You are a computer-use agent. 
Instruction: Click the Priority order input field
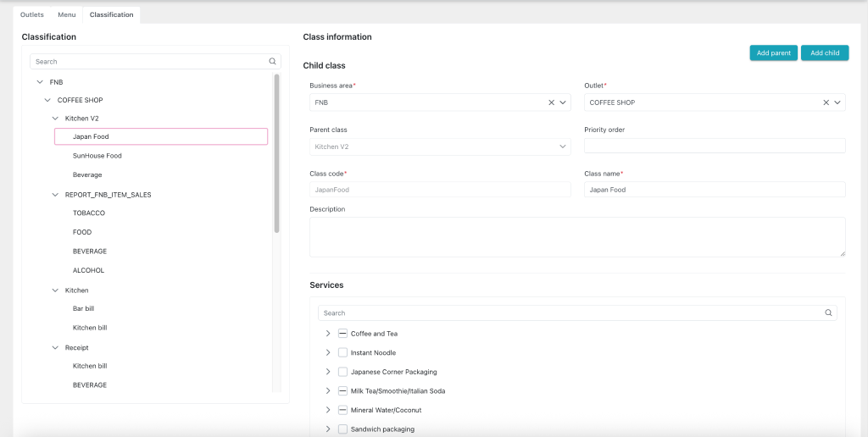714,147
